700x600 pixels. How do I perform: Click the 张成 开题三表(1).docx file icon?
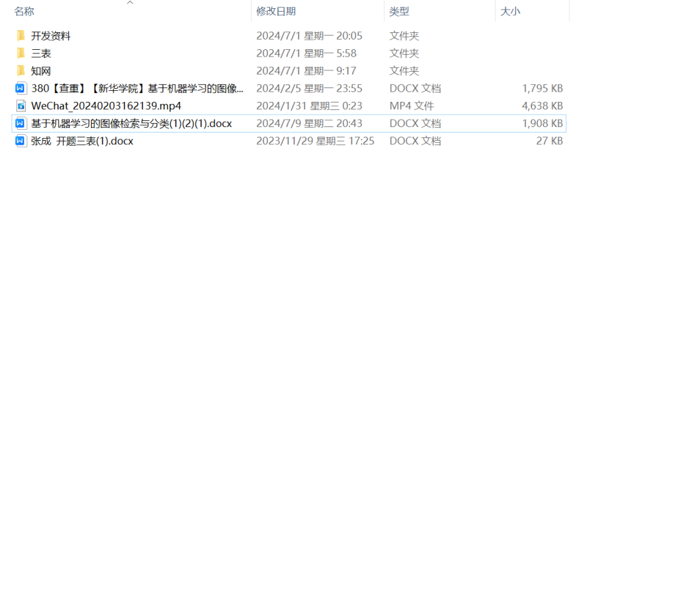tap(21, 141)
